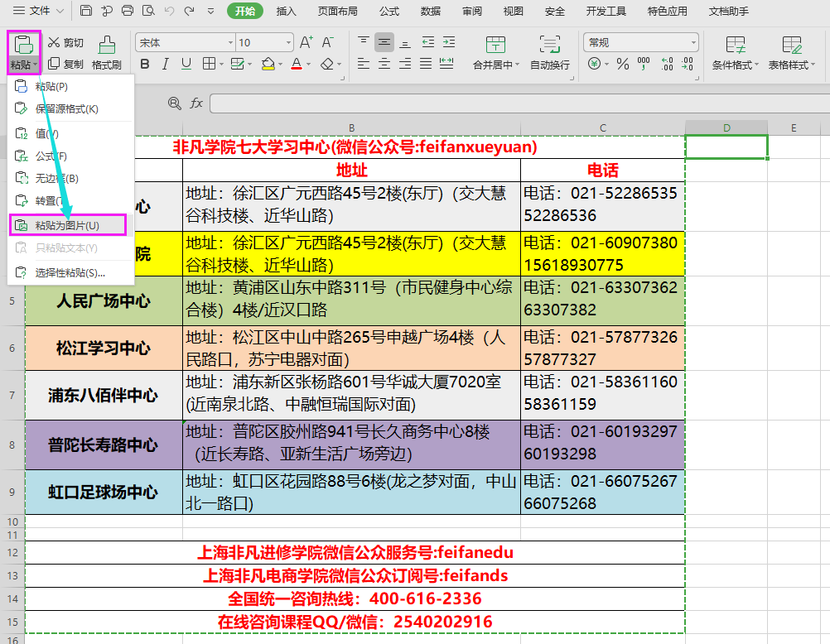This screenshot has height=644, width=830.
Task: Open the 公式 ribbon tab
Action: click(389, 11)
